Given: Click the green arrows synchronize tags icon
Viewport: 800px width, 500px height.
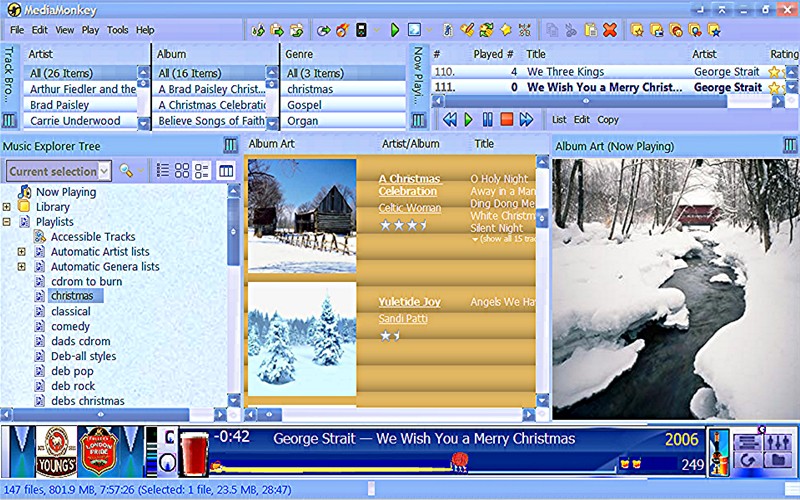Looking at the screenshot, I should point(486,30).
